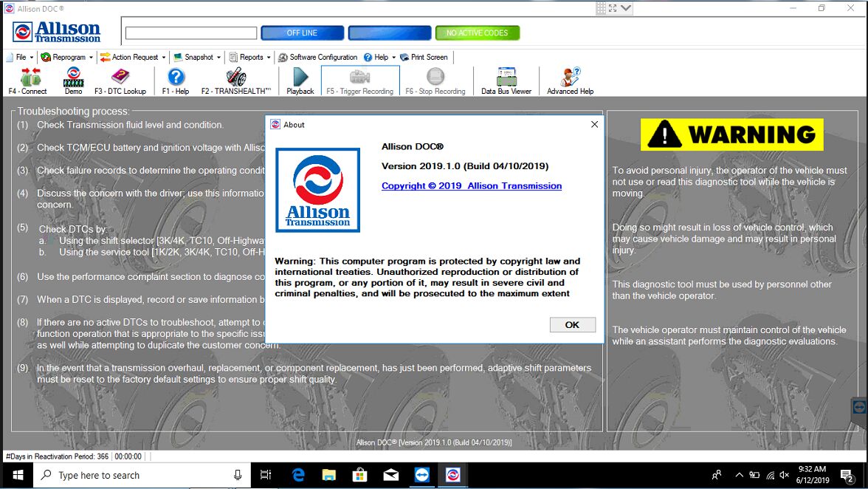Screen dimensions: 868x489
Task: Click the network tray icon
Action: pos(770,475)
